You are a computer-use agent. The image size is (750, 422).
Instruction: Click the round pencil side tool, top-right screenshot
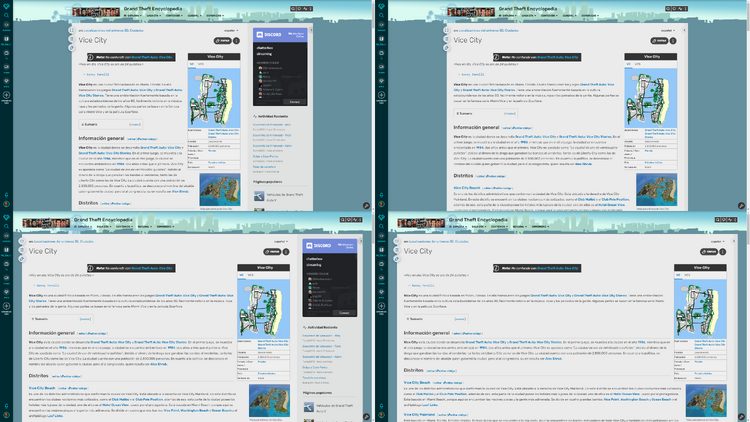point(446,48)
